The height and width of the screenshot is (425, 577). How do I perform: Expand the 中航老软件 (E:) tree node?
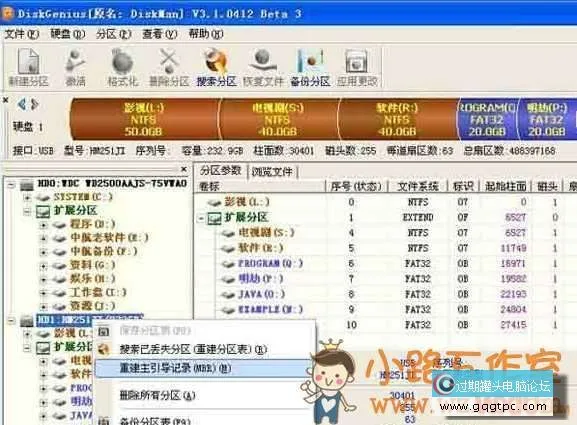click(43, 238)
